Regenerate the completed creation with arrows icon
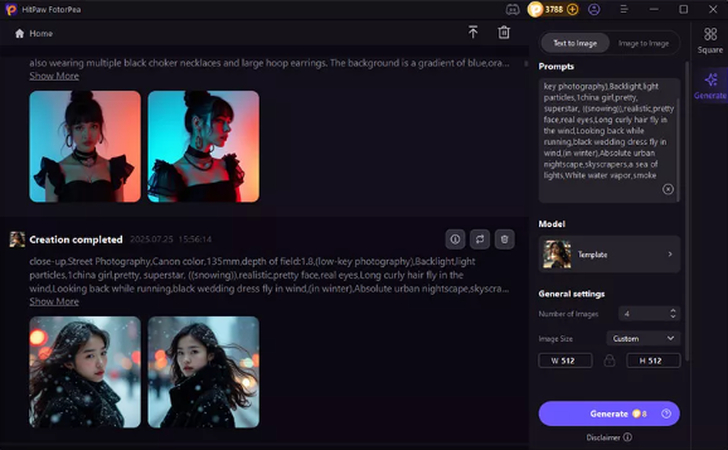Image resolution: width=728 pixels, height=450 pixels. click(x=480, y=239)
